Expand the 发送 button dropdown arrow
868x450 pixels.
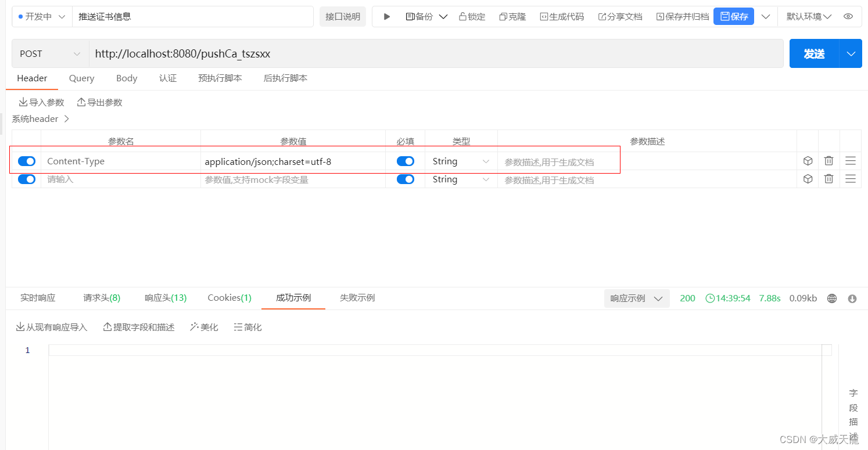(x=851, y=54)
